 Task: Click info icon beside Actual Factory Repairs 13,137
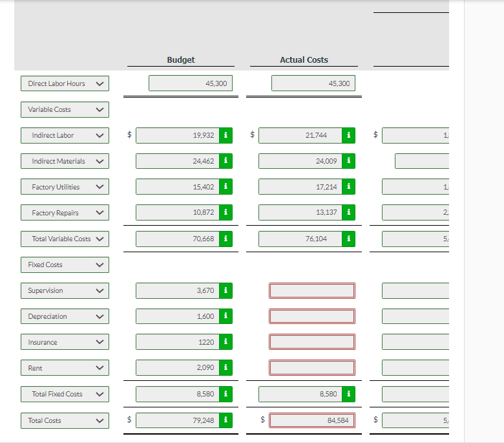click(x=348, y=212)
